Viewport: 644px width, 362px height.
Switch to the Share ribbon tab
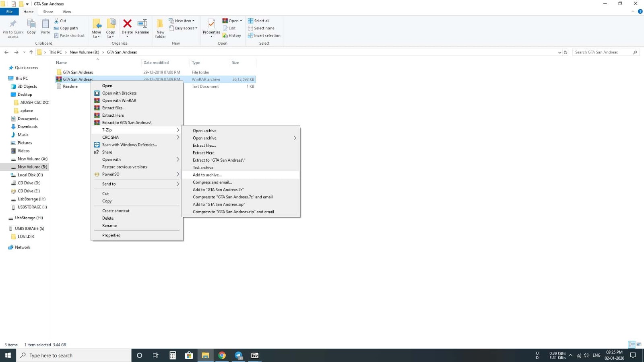48,12
